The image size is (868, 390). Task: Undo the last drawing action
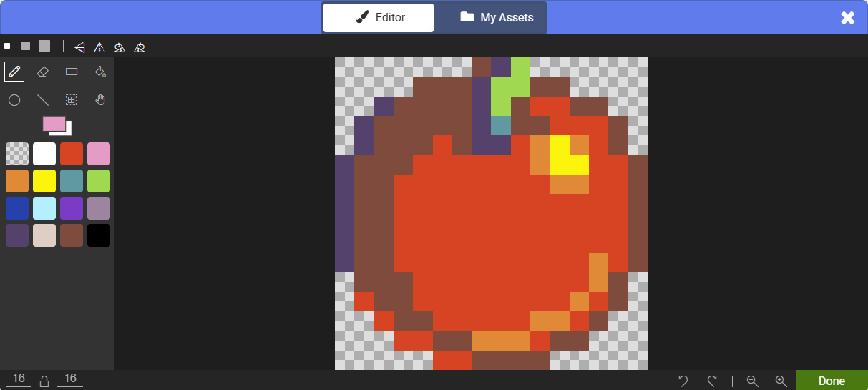click(683, 381)
